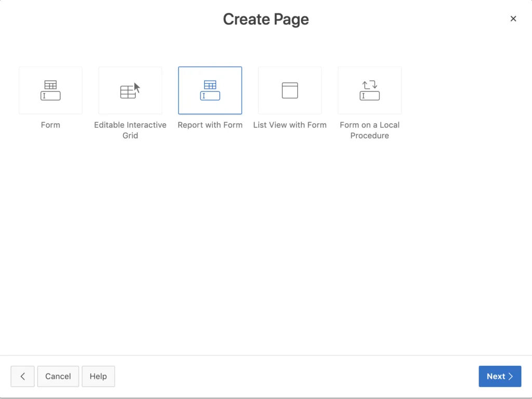Proceed with the Next button
Image resolution: width=532 pixels, height=399 pixels.
pos(500,376)
